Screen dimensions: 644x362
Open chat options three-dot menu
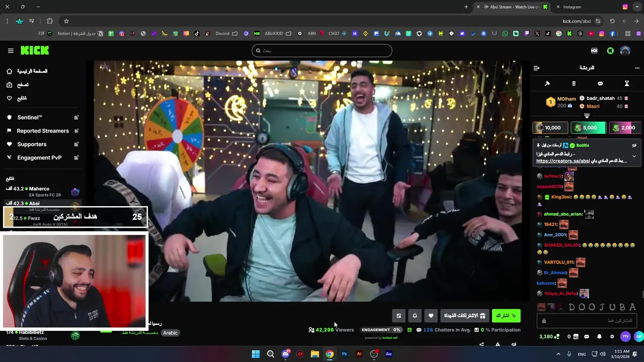click(x=637, y=68)
